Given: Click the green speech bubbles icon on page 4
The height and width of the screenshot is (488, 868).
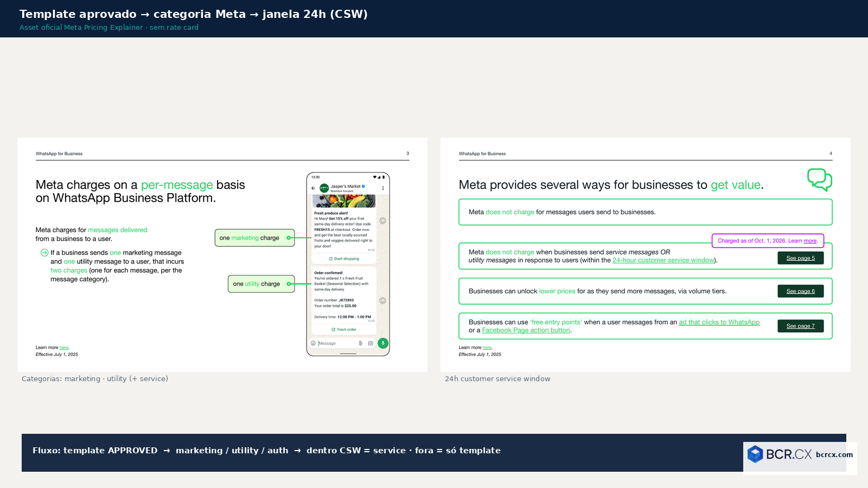Looking at the screenshot, I should [820, 179].
